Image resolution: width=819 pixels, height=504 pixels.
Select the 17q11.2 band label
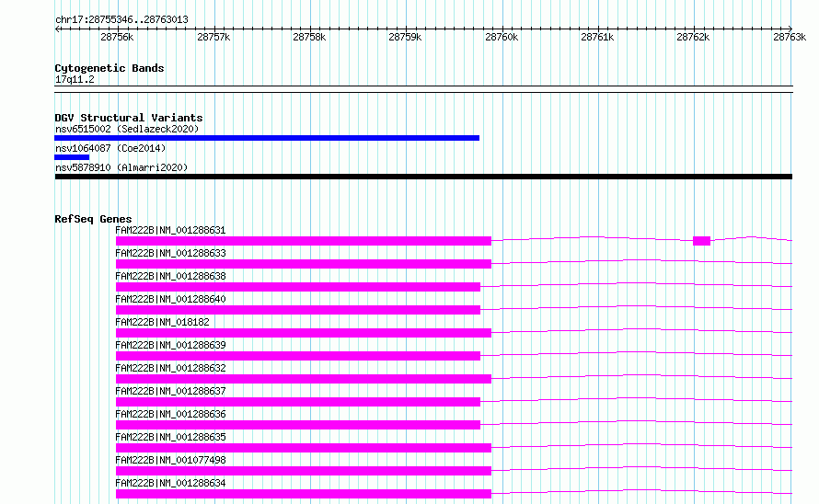click(75, 79)
